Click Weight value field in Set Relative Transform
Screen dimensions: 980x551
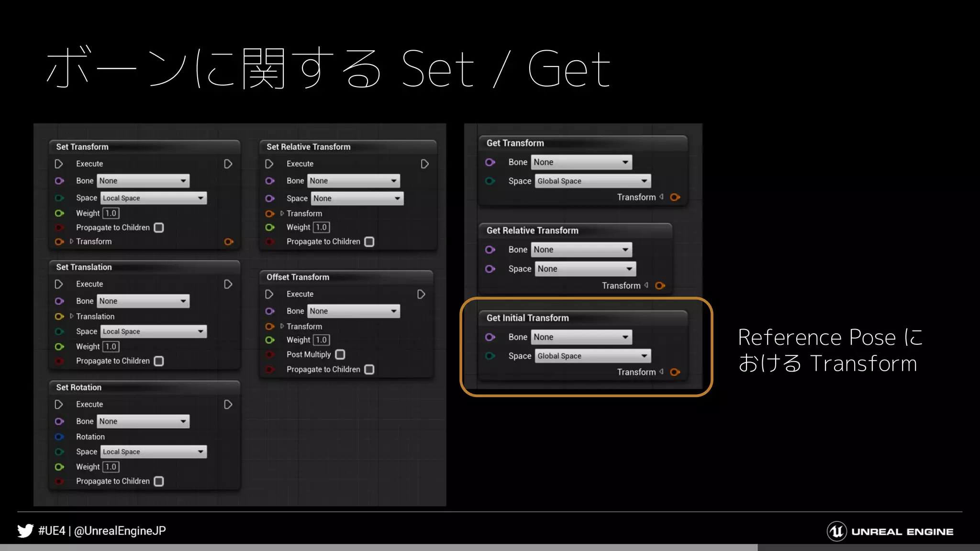pos(322,228)
